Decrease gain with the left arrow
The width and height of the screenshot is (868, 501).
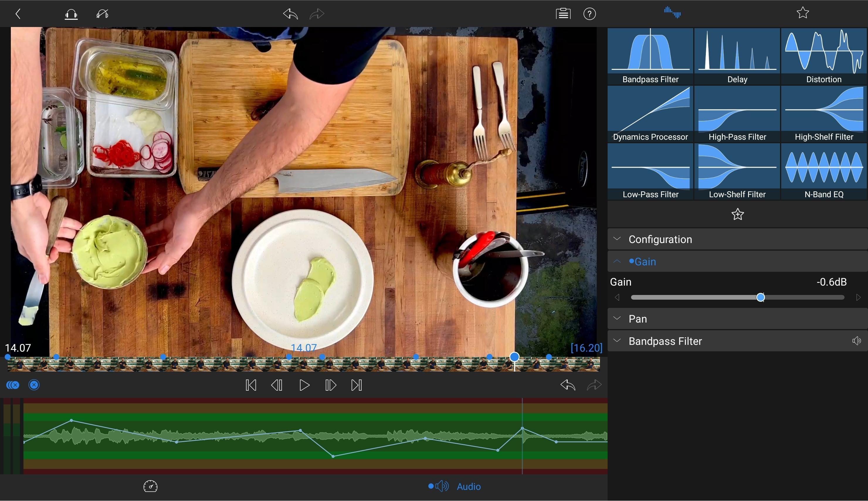click(617, 297)
